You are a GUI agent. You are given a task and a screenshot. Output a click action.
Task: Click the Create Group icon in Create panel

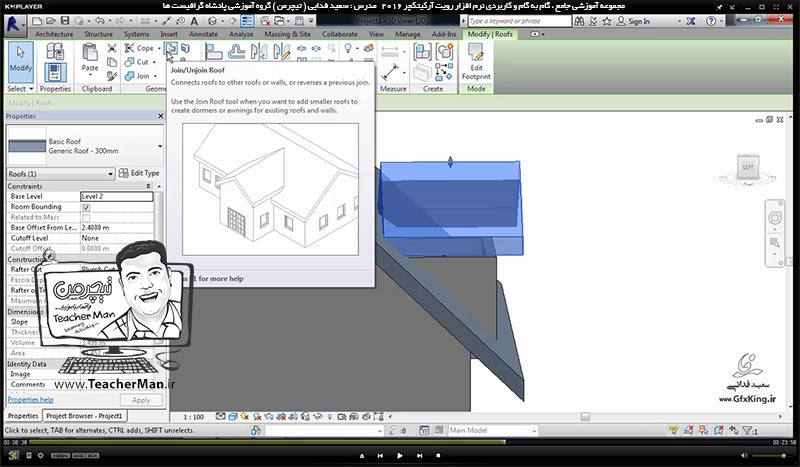[x=444, y=52]
